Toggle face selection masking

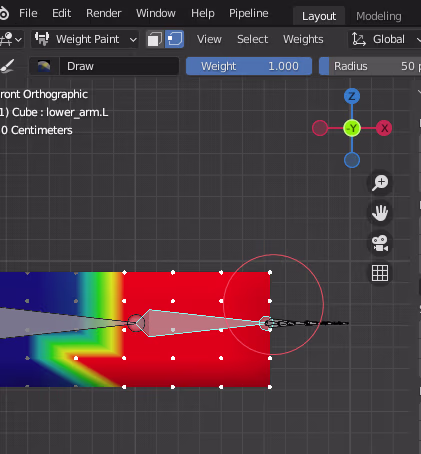155,39
